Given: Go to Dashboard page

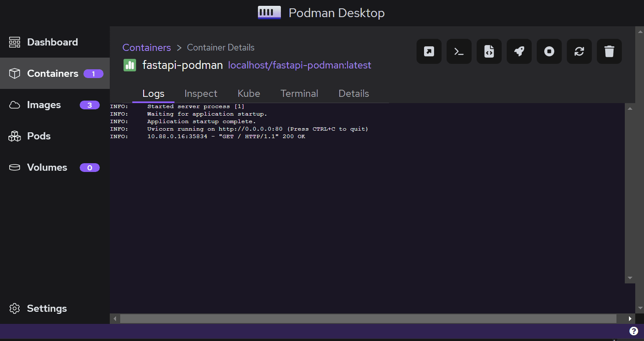Looking at the screenshot, I should pos(55,42).
